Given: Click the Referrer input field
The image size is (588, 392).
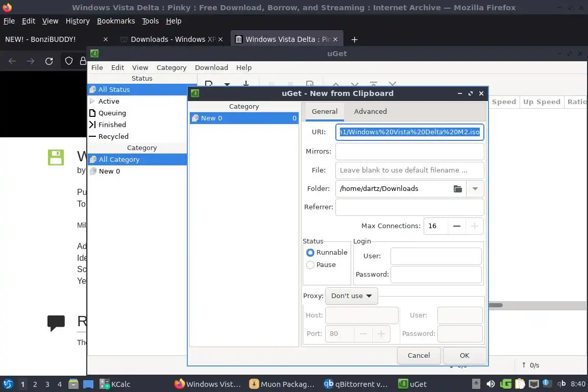Looking at the screenshot, I should [409, 207].
